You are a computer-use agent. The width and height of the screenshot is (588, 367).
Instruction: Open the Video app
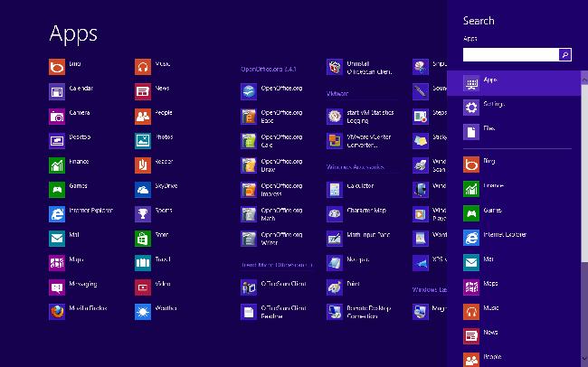pos(143,287)
